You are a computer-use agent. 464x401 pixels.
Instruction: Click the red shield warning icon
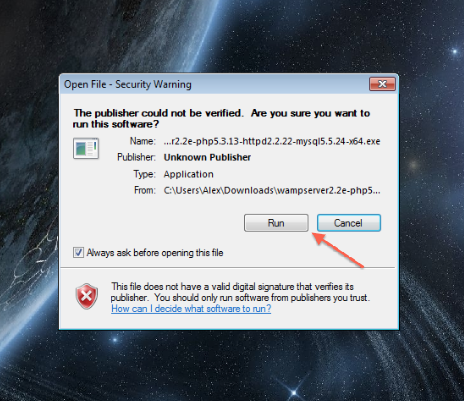point(87,296)
